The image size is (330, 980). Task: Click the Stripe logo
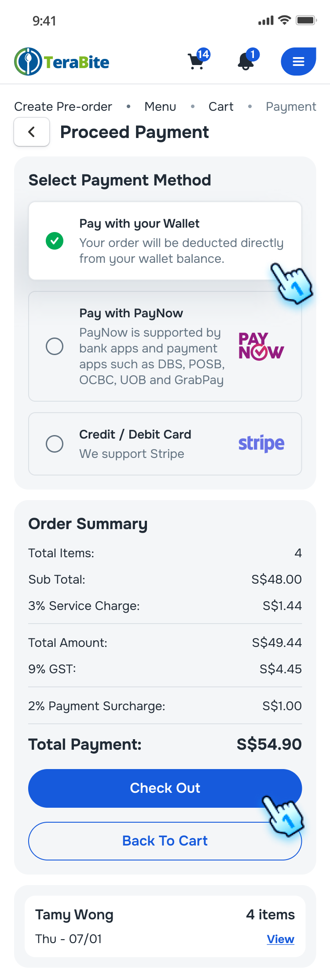pos(261,444)
